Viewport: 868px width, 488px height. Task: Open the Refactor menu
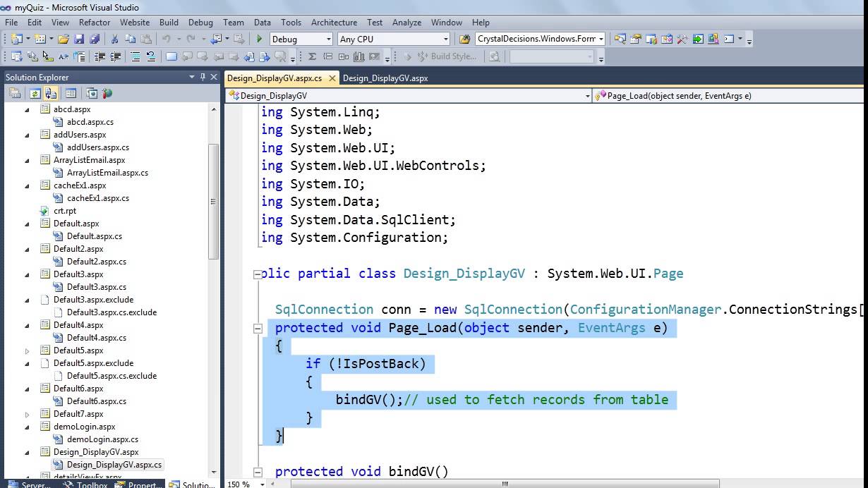coord(95,22)
